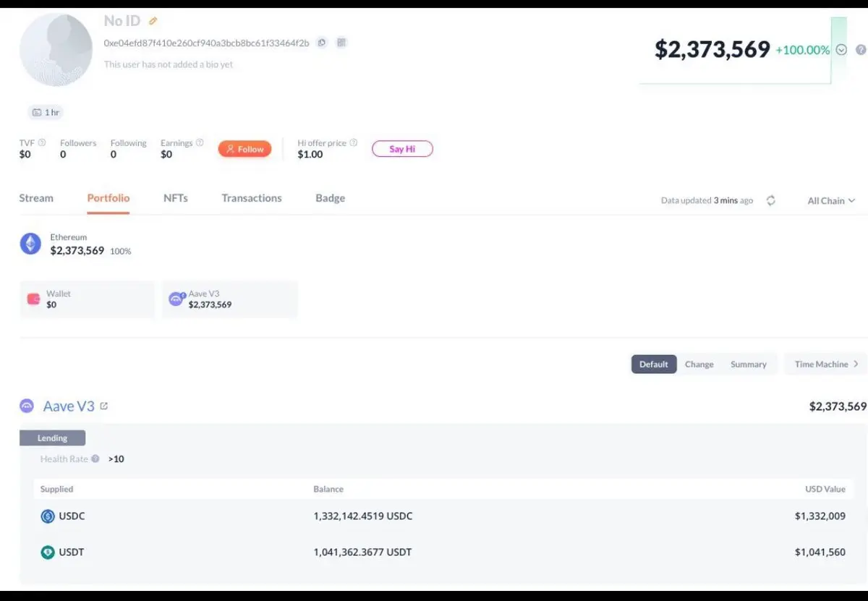Open the Aave V3 protocol card
868x601 pixels.
[x=229, y=299]
